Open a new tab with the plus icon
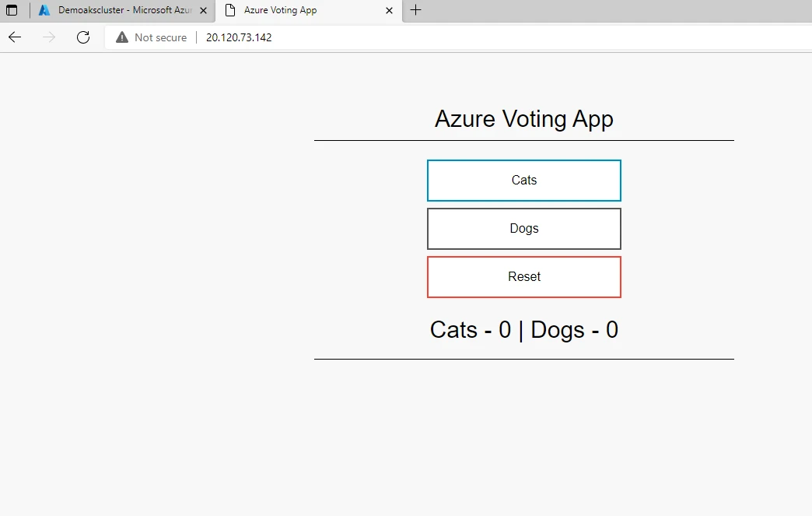812x516 pixels. tap(416, 11)
